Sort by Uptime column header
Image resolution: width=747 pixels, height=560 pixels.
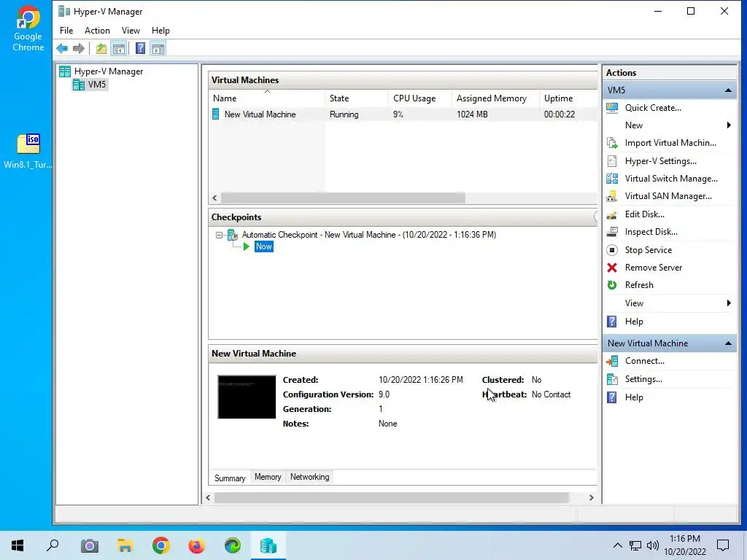pyautogui.click(x=568, y=98)
